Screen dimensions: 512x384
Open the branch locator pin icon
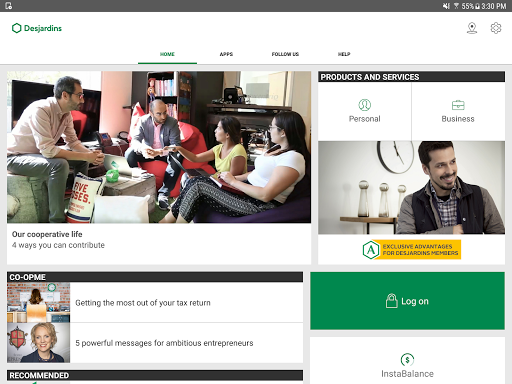472,28
